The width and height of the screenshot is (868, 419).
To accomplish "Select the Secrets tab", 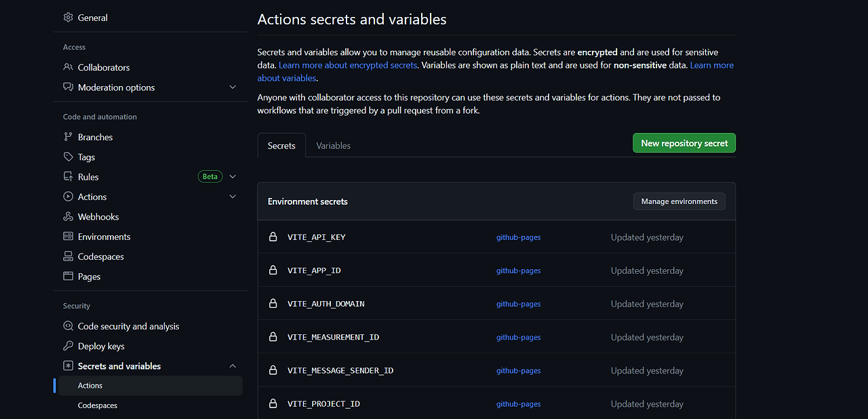I will [281, 146].
